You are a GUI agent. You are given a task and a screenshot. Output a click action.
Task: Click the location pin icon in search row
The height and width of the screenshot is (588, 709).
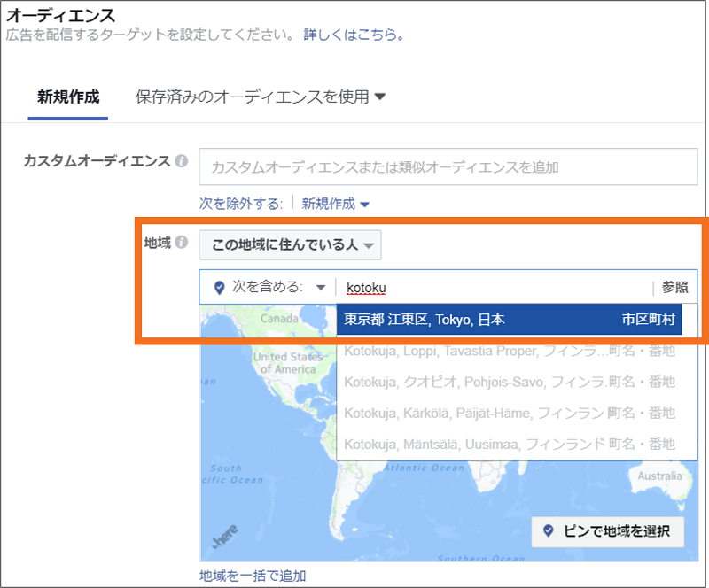219,288
